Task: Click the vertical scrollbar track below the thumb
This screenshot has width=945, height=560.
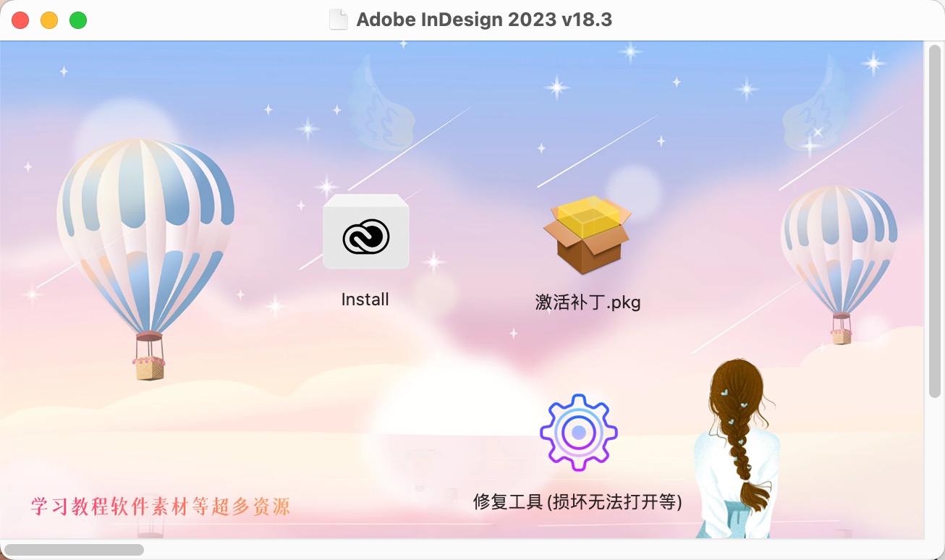Action: [934, 468]
